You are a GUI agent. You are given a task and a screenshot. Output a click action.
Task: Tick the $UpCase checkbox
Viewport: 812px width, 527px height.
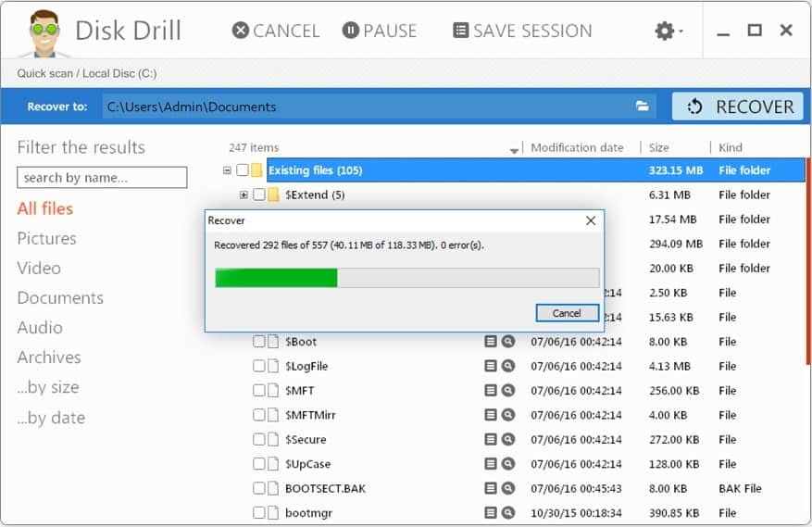click(259, 464)
